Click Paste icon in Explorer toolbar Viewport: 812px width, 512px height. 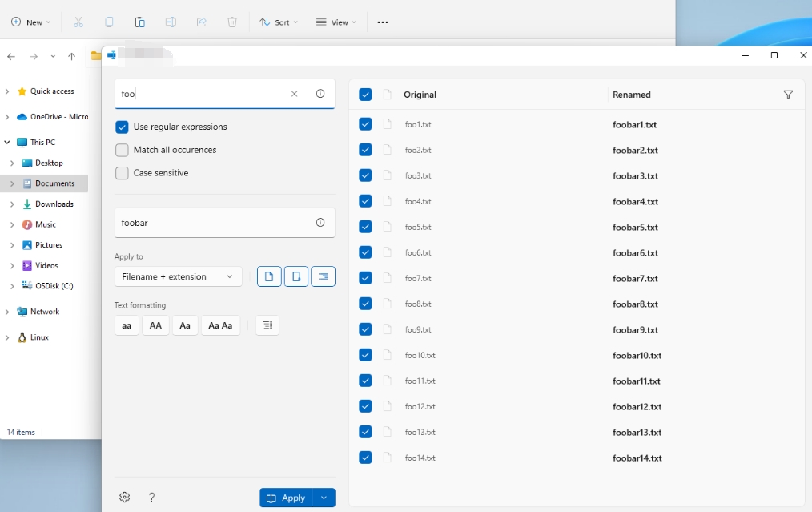pyautogui.click(x=140, y=22)
